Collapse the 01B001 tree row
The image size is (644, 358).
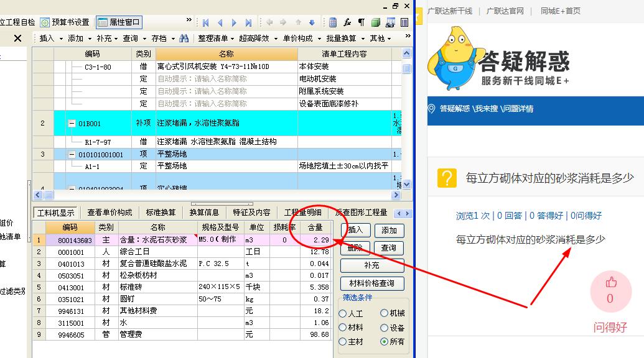(x=72, y=123)
